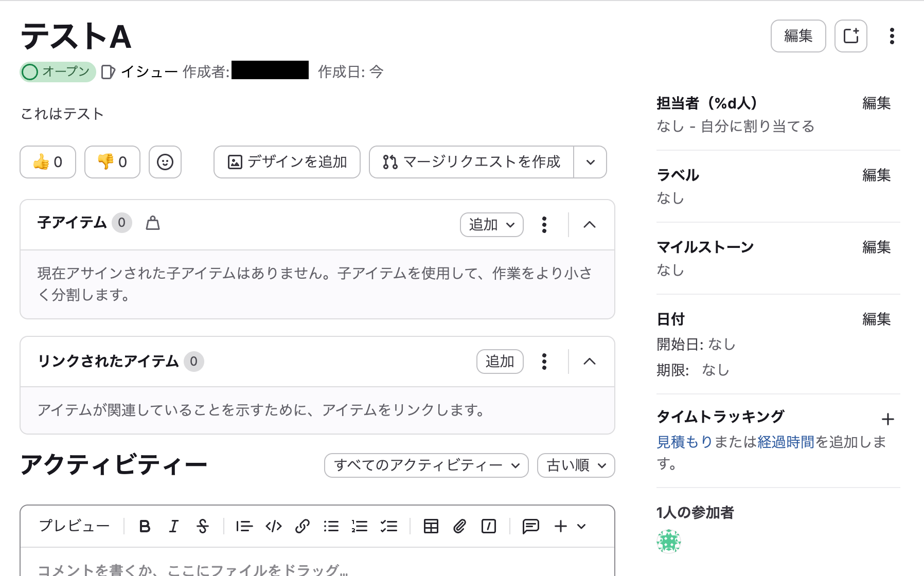The height and width of the screenshot is (576, 924).
Task: Click the participant avatar
Action: click(x=669, y=541)
